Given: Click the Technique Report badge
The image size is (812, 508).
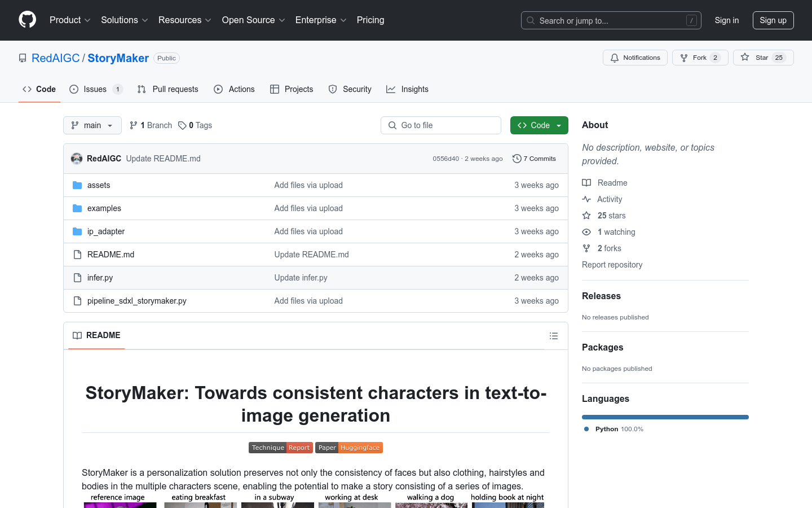Looking at the screenshot, I should (x=281, y=448).
